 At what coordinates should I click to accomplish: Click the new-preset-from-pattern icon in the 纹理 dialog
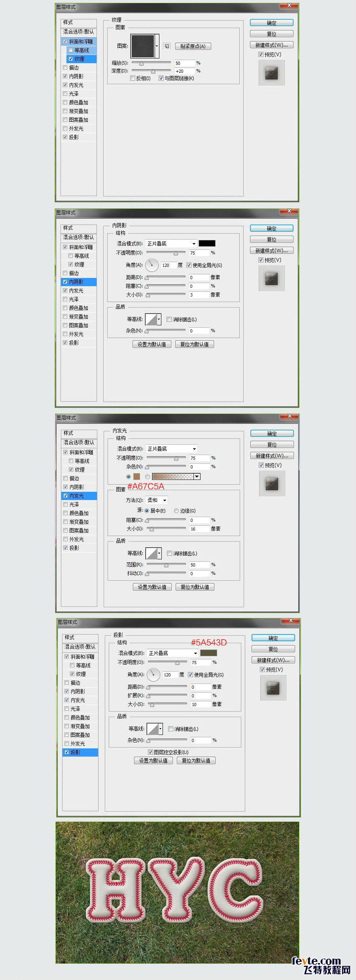(x=167, y=46)
